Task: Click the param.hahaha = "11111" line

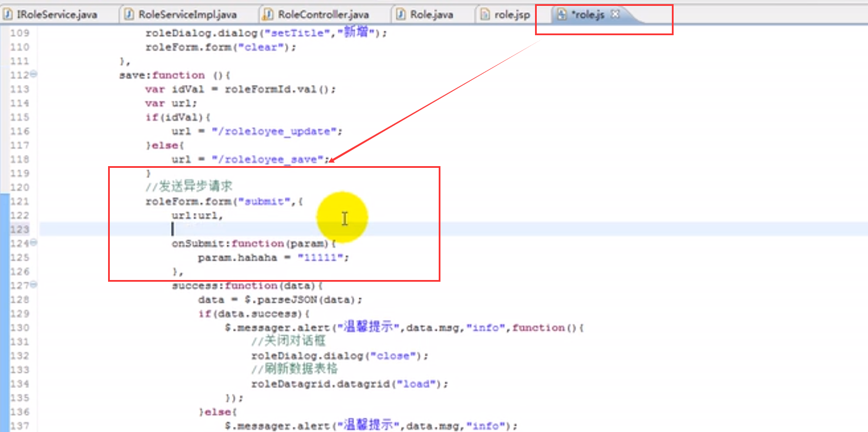Action: [x=273, y=258]
